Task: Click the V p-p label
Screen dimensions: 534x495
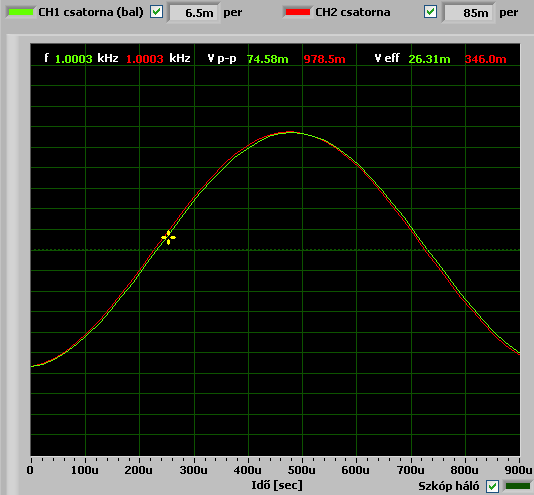Action: click(x=222, y=59)
